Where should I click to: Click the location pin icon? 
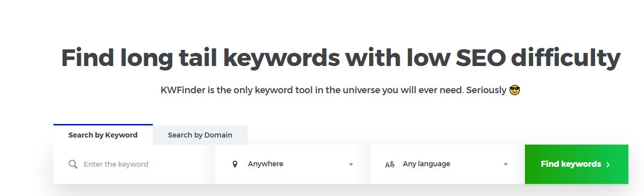click(x=235, y=164)
